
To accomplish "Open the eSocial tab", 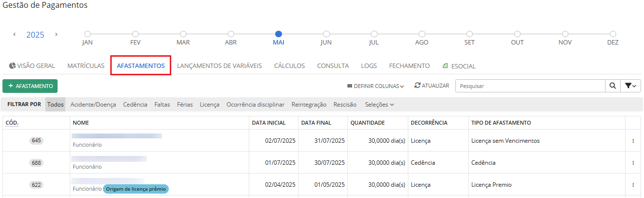I will [x=459, y=66].
